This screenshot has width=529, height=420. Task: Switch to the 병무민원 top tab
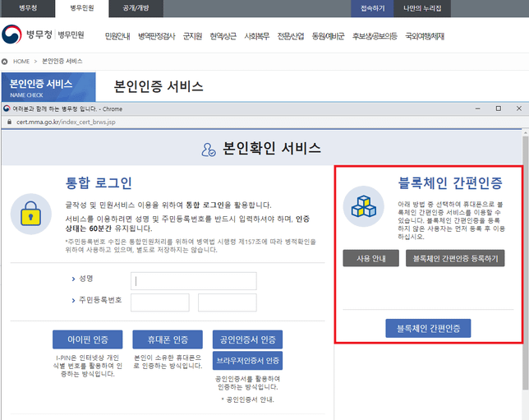click(x=82, y=8)
